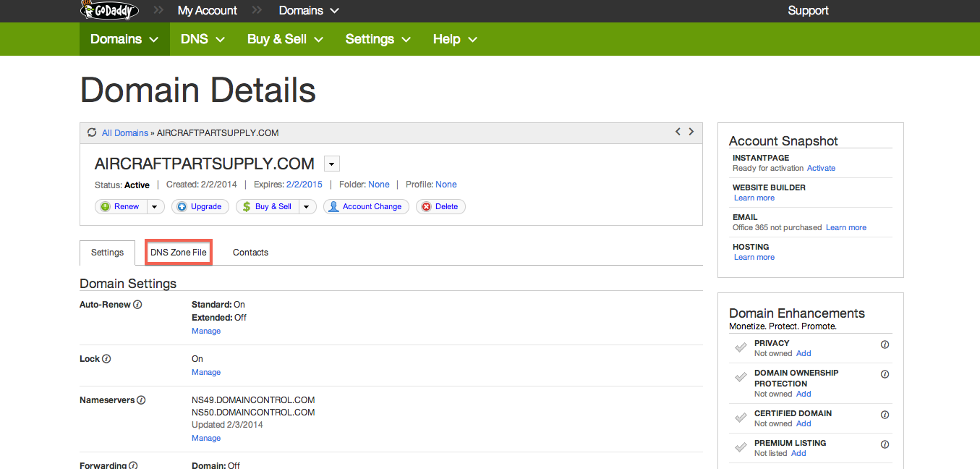Click Add next to Privacy
Viewport: 980px width, 469px height.
click(804, 353)
